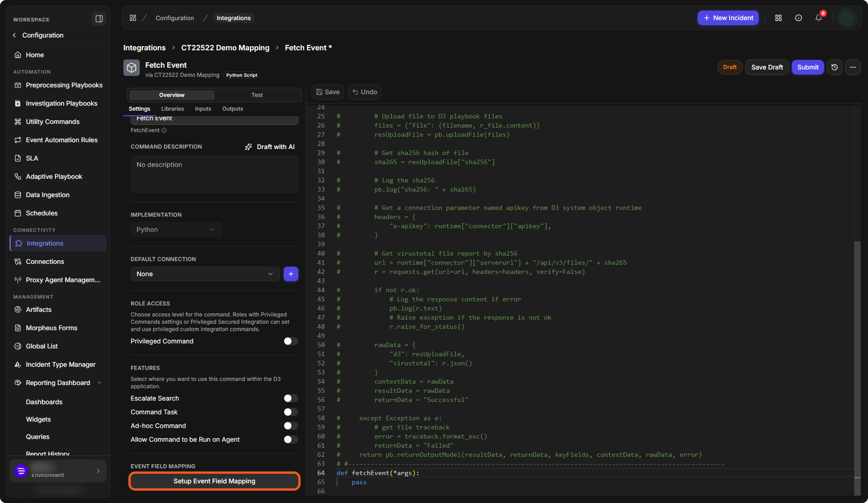Click Integrations breadcrumb heading link
Screen dimensions: 868x503
tap(144, 48)
